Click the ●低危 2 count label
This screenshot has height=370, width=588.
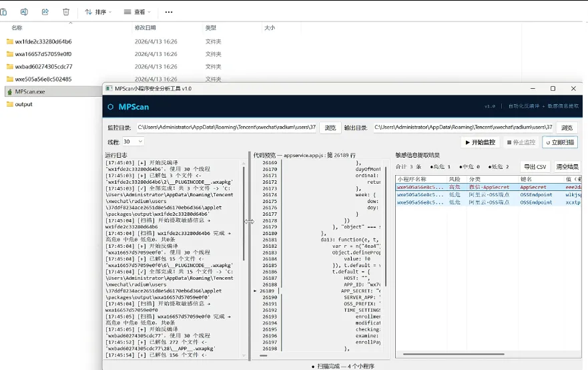(x=499, y=166)
